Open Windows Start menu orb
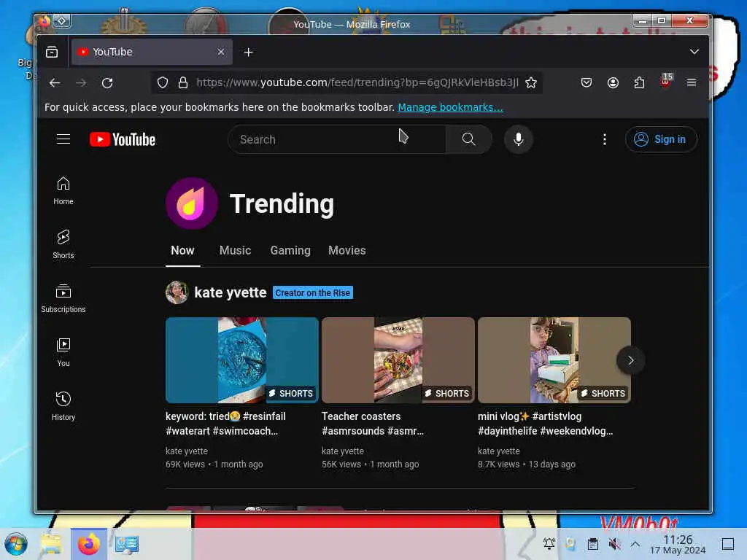This screenshot has width=747, height=560. coord(16,544)
